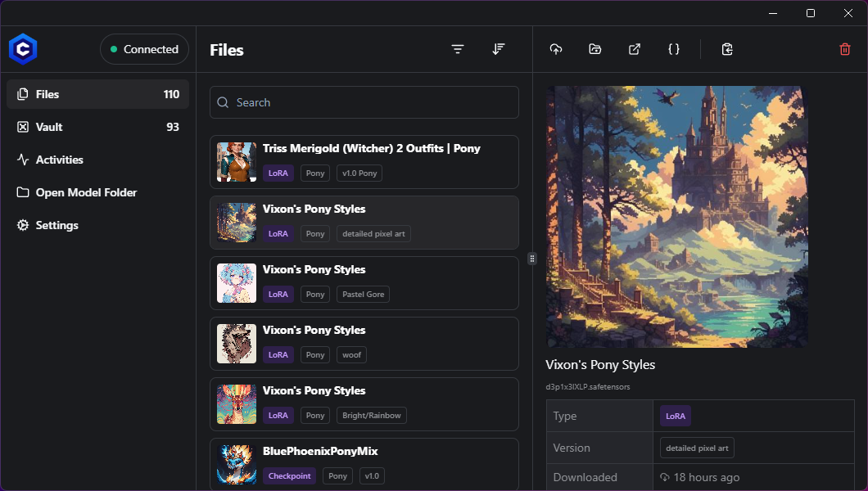The image size is (868, 491).
Task: Open the Bright/Rainbow card thumbnail
Action: pyautogui.click(x=237, y=404)
